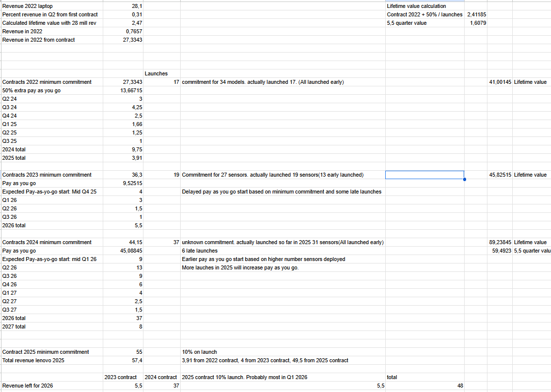Select "Contracts 2022 minimum commitment" cell
This screenshot has width=551, height=392.
tap(47, 82)
